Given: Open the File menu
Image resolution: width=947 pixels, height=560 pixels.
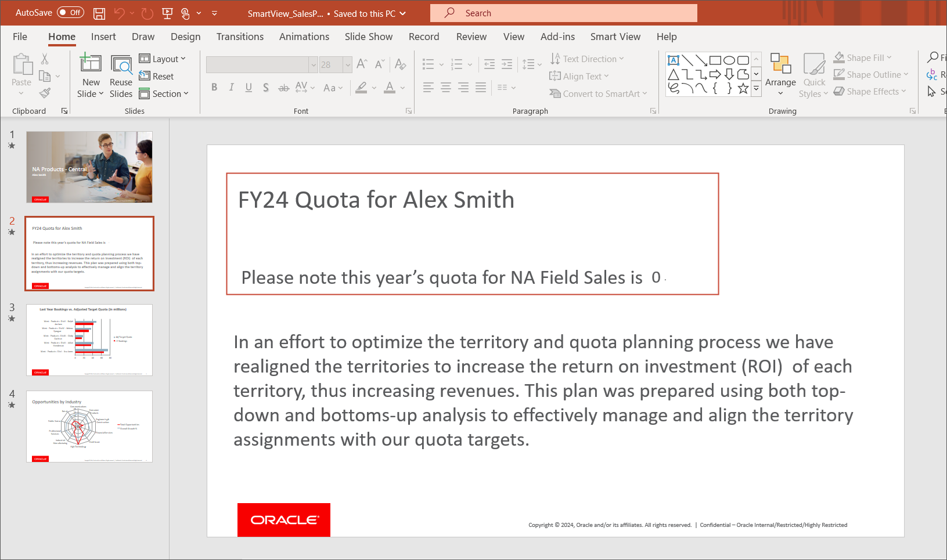Looking at the screenshot, I should 20,37.
